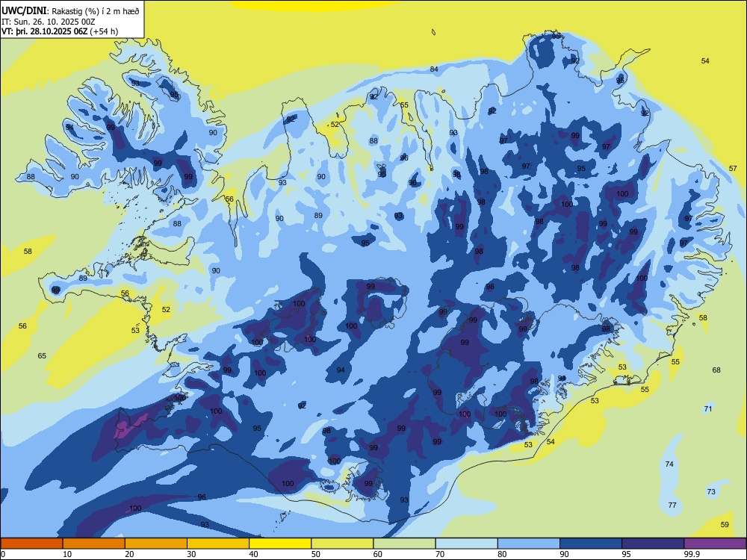
Task: Click the map value '73' in southeast sea
Action: 711,492
